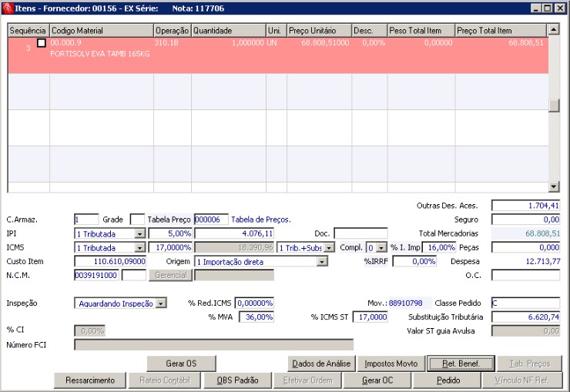
Task: Click the O.C. input field
Action: click(x=525, y=275)
